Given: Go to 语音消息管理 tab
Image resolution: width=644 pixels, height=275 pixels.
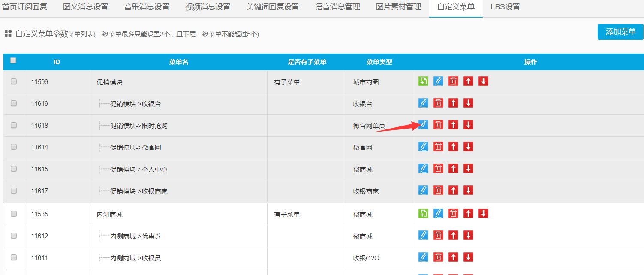Looking at the screenshot, I should point(337,7).
